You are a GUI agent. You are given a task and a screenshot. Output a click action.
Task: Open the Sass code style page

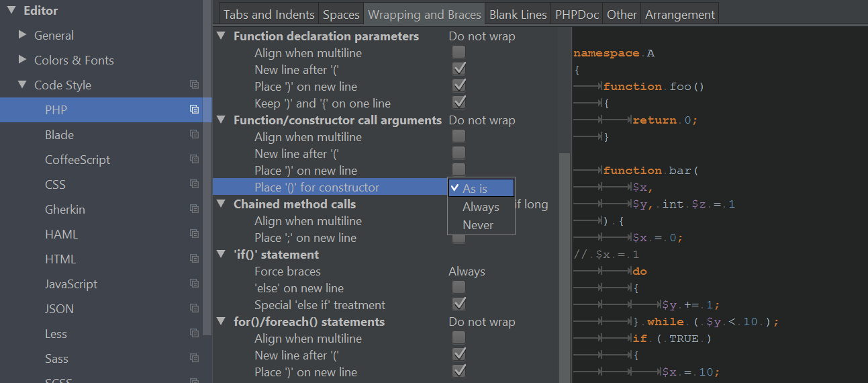coord(57,358)
